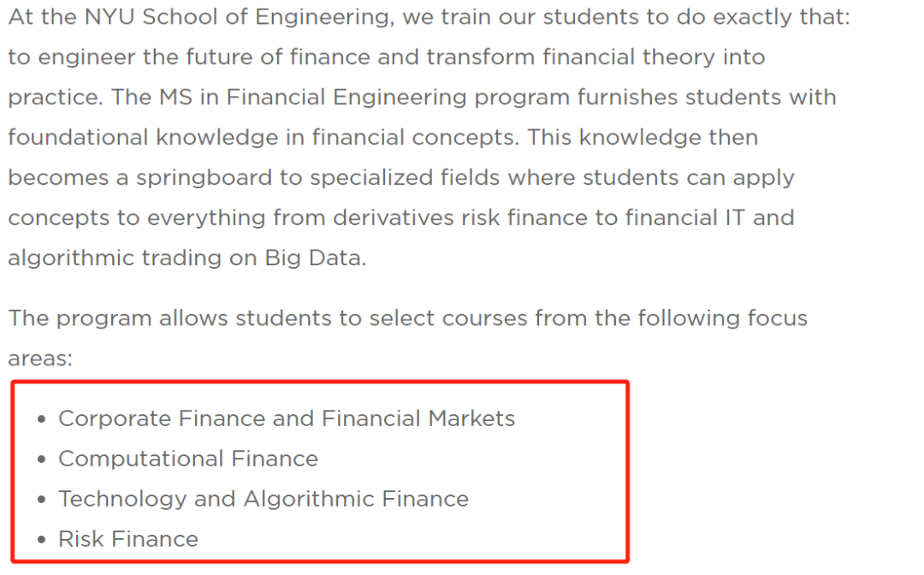Select the Computational Finance list item
Image resolution: width=924 pixels, height=575 pixels.
click(x=188, y=459)
